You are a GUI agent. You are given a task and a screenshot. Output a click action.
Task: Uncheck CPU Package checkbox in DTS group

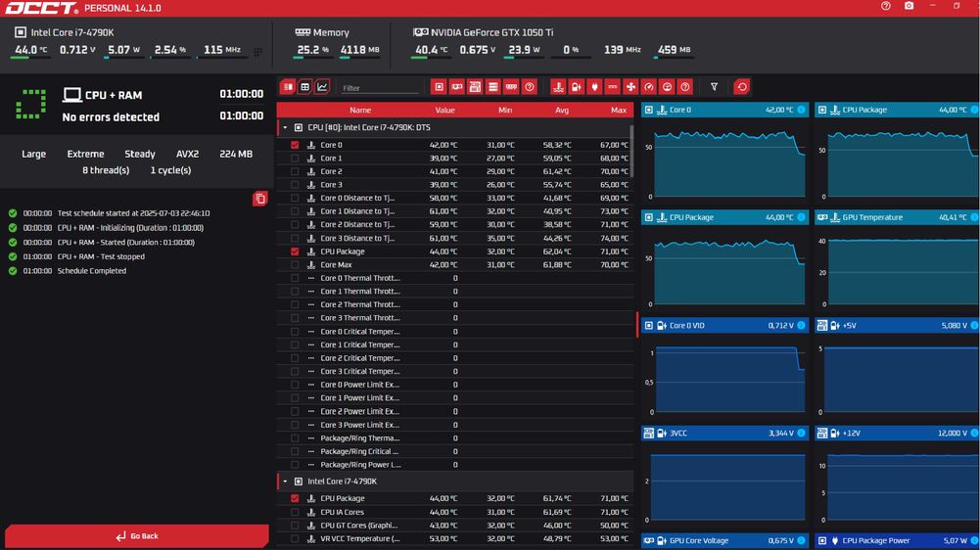(295, 252)
